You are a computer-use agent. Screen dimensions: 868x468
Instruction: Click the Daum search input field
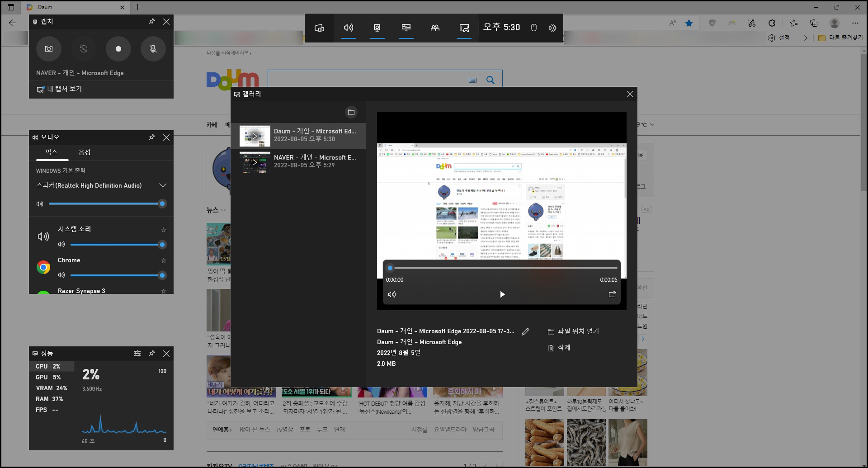(367, 80)
